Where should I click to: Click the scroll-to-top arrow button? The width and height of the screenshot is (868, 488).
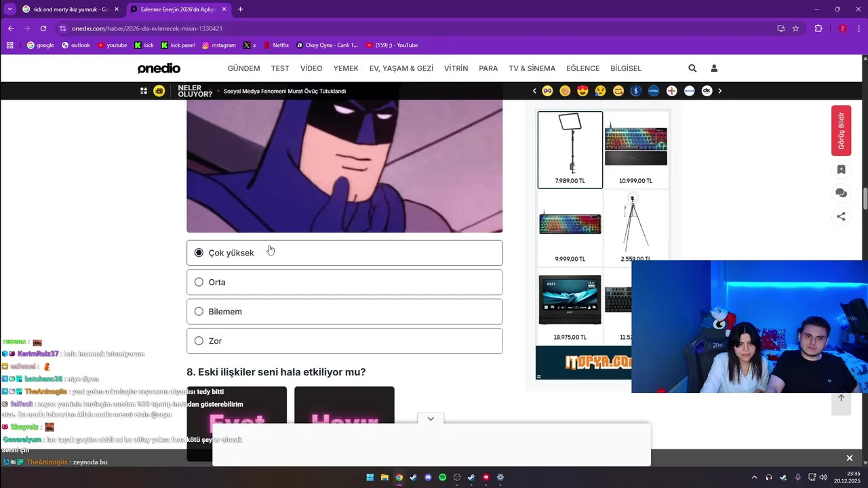click(841, 398)
